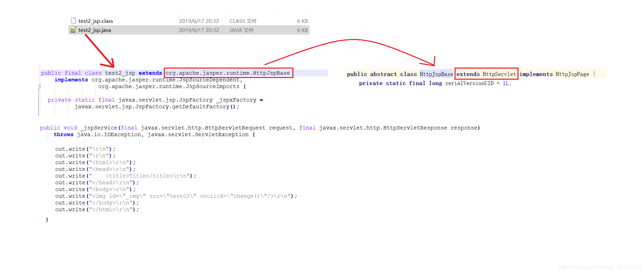Click 'public final class test2_jsp' text
Image resolution: width=644 pixels, height=273 pixels.
88,73
